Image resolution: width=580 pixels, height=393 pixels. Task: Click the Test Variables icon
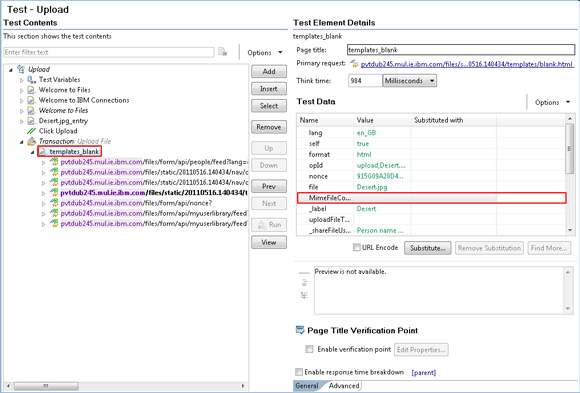(31, 80)
